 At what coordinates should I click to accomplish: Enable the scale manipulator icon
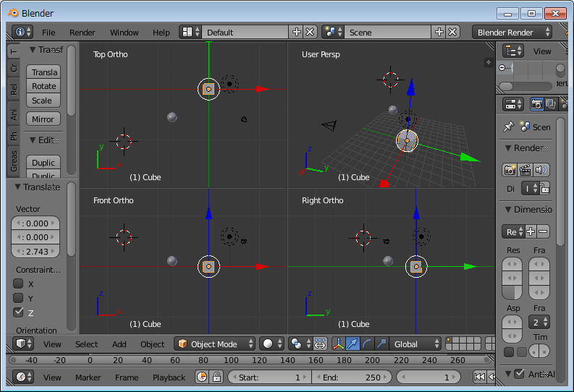(381, 344)
